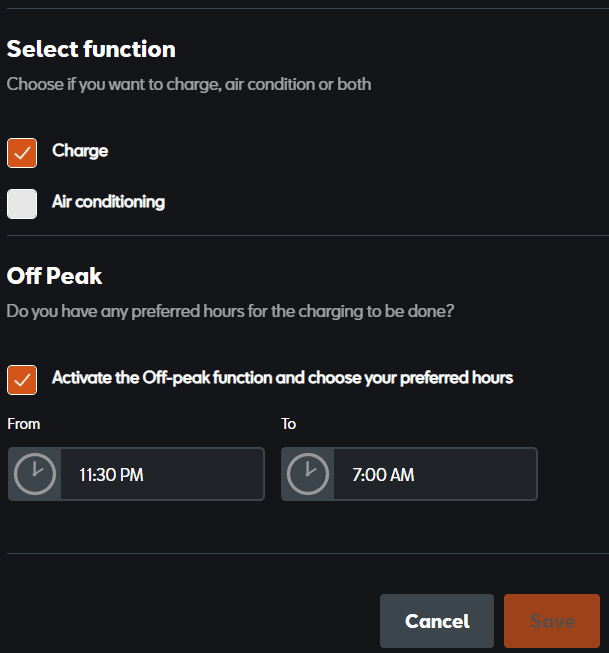Click the divider line above the Cancel button
The width and height of the screenshot is (609, 653).
coord(304,553)
